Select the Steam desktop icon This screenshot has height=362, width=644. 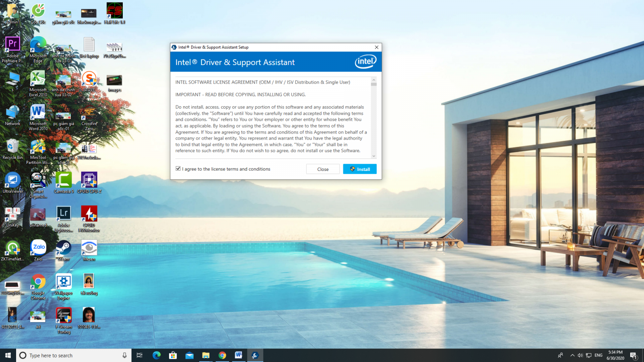tap(64, 251)
